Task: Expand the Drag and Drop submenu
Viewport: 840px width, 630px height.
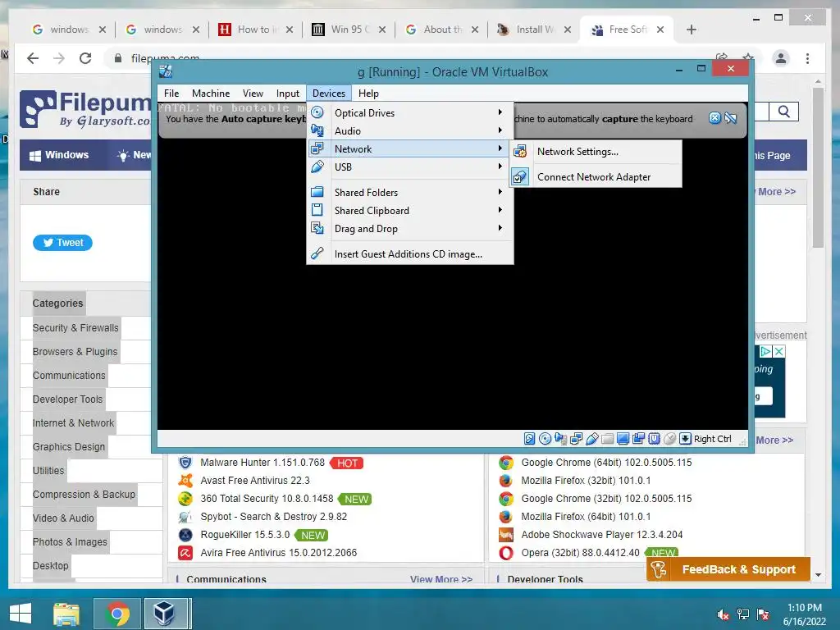Action: coord(410,229)
